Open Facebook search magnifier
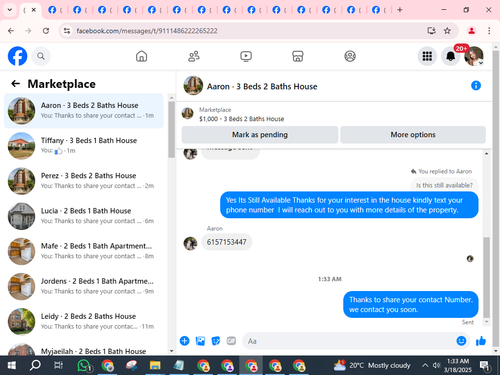The width and height of the screenshot is (500, 375). (x=41, y=56)
